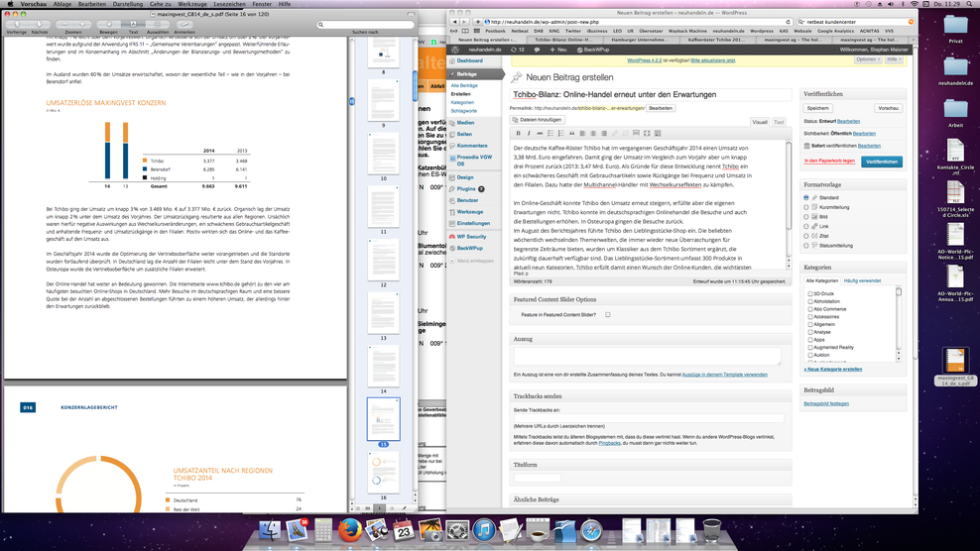Select the Statusmitteilung post format
Viewport: 980px width, 551px height.
pyautogui.click(x=806, y=246)
